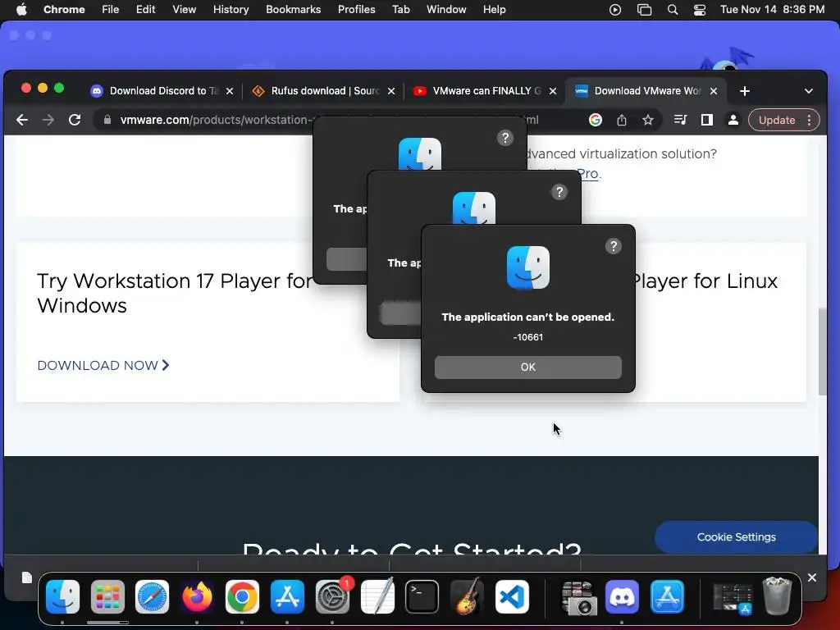Click Update button in Chrome toolbar
The height and width of the screenshot is (630, 840).
point(776,120)
